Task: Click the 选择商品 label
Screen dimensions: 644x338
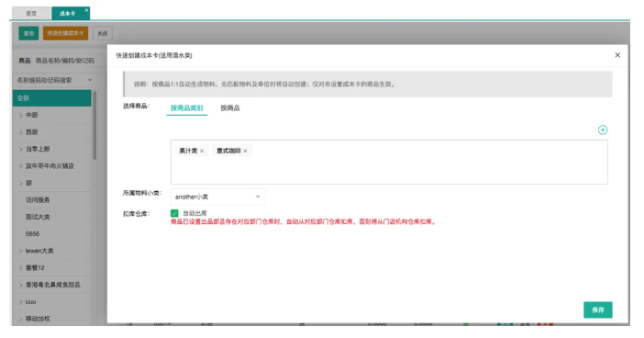Action: coord(137,107)
